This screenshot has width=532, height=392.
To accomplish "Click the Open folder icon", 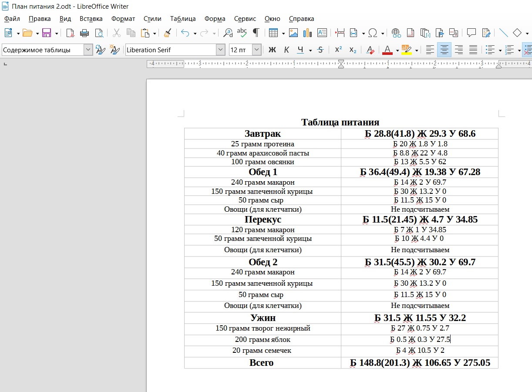I will click(27, 33).
